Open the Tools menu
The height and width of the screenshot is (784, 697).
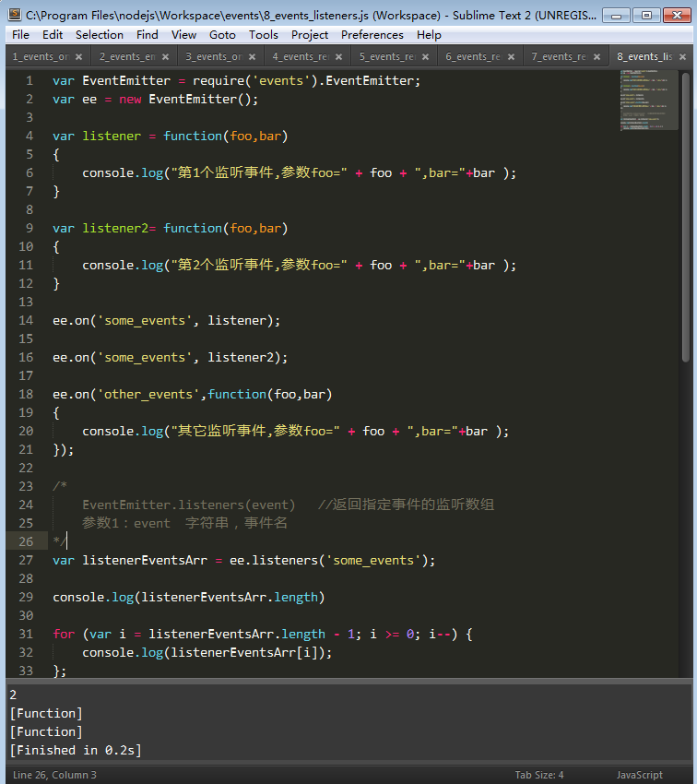tap(264, 35)
